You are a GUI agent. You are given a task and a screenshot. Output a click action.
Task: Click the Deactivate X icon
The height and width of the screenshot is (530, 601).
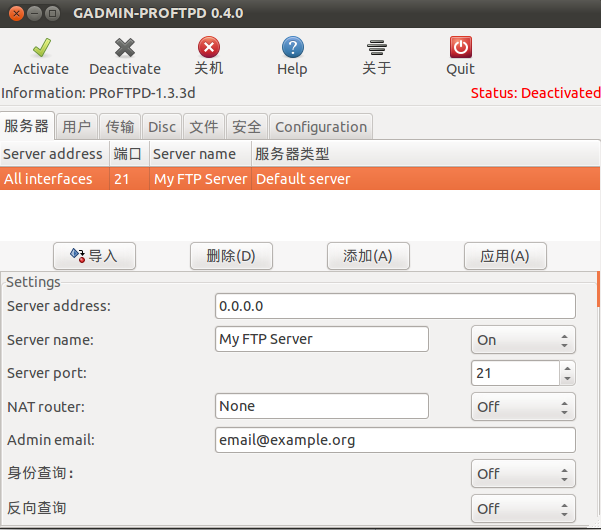(x=125, y=48)
